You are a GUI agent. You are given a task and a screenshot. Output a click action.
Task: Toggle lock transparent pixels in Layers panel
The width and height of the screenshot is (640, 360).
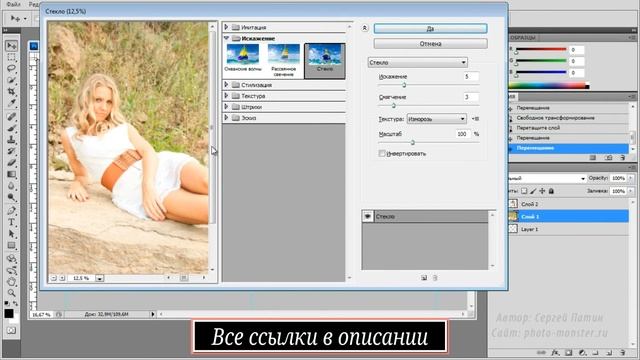(x=524, y=191)
